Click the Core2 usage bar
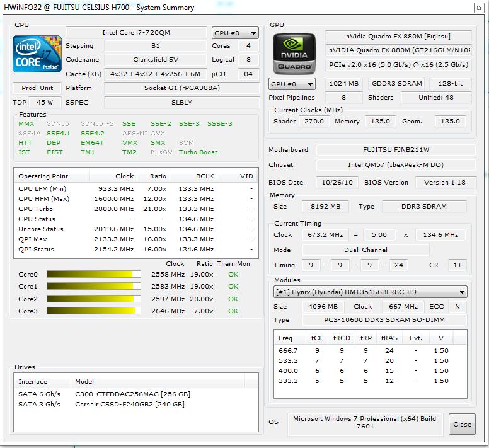Image resolution: width=489 pixels, height=448 pixels. point(94,299)
